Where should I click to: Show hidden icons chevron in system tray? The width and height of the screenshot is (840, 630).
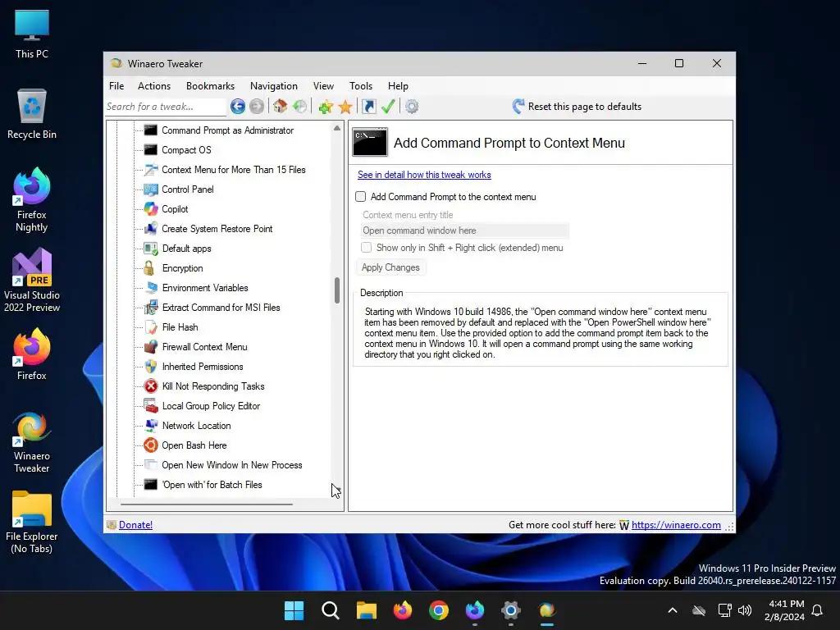coord(673,610)
